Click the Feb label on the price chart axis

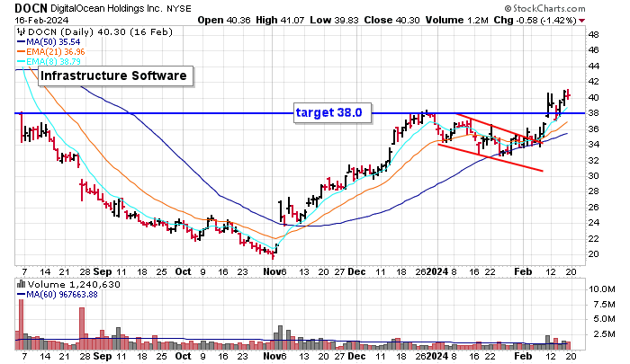523,271
